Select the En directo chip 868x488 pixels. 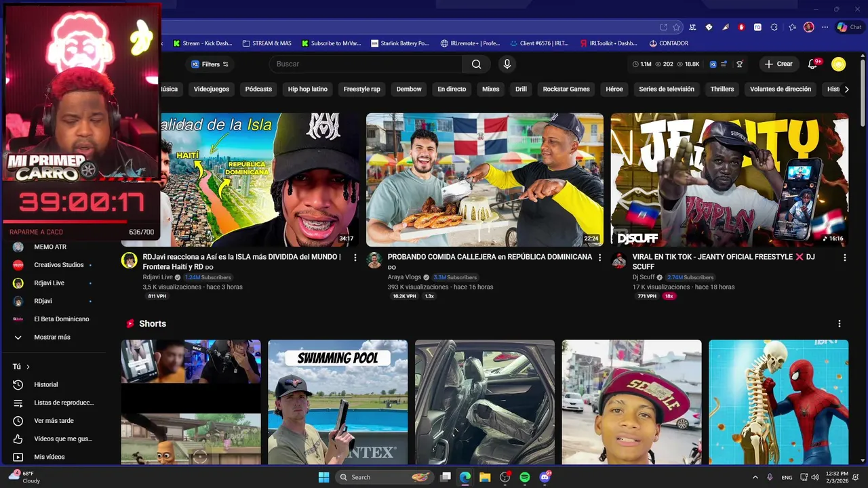click(x=452, y=89)
